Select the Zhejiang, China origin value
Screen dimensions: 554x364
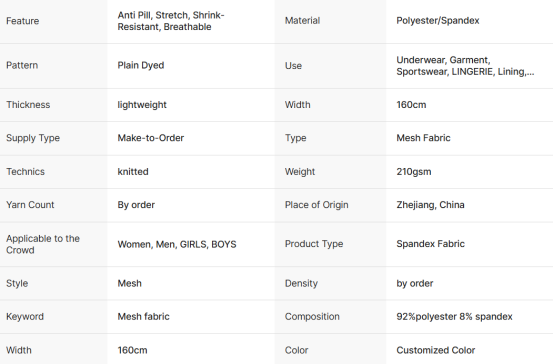[430, 205]
